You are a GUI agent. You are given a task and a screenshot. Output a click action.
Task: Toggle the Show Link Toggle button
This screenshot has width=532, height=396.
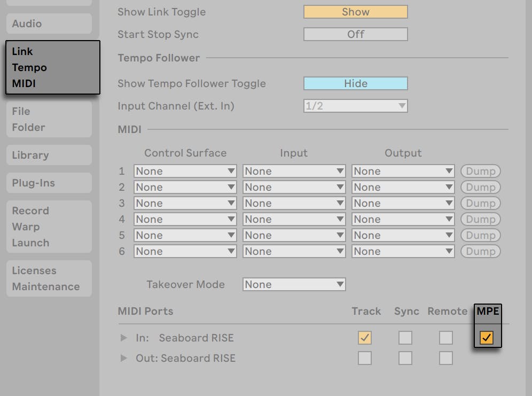[355, 12]
